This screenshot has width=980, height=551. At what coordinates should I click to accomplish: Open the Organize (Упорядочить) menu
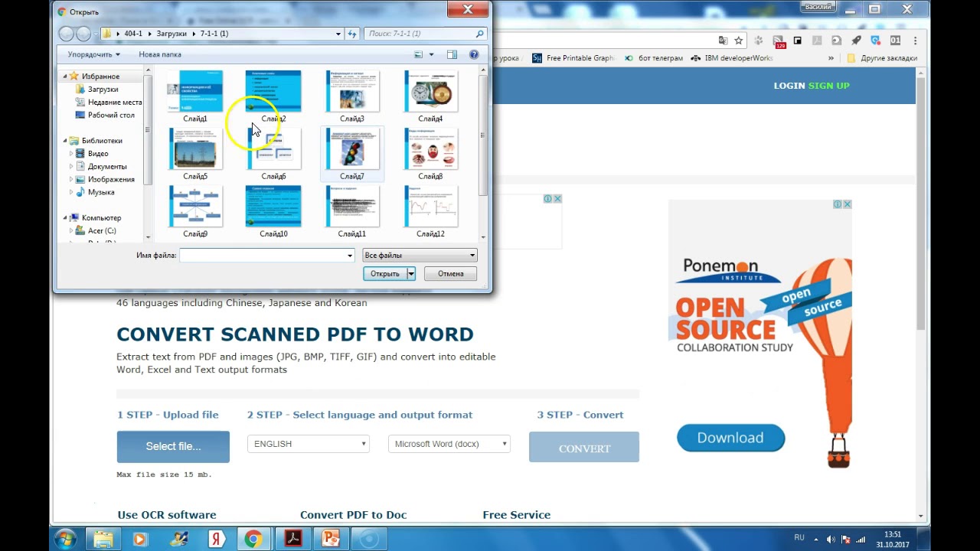click(x=93, y=54)
